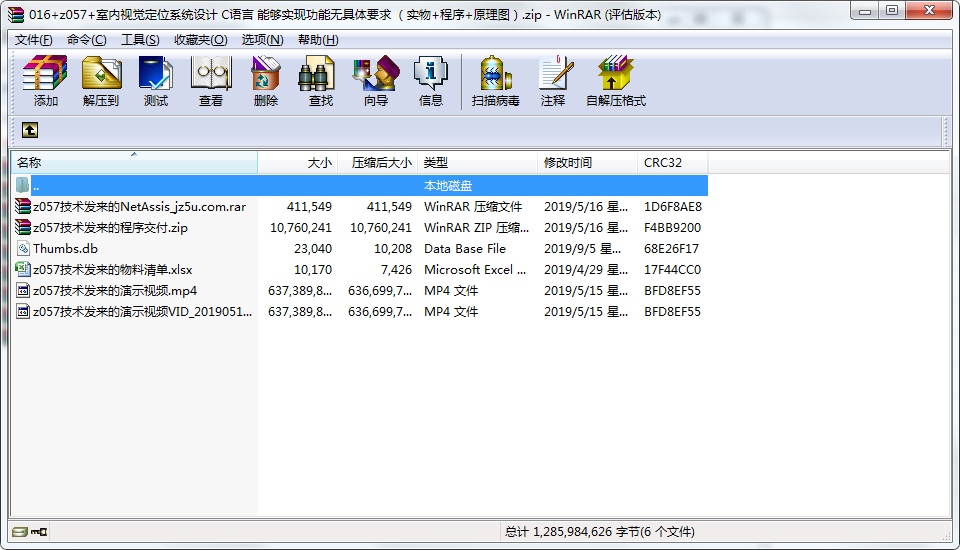Sort by Name (名称) column header
960x550 pixels.
tap(134, 162)
